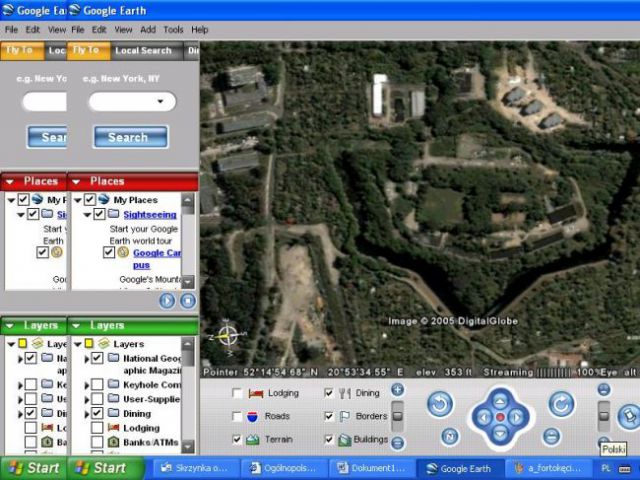Image resolution: width=640 pixels, height=480 pixels.
Task: Add a placemark with the pushpin button
Action: 629,416
